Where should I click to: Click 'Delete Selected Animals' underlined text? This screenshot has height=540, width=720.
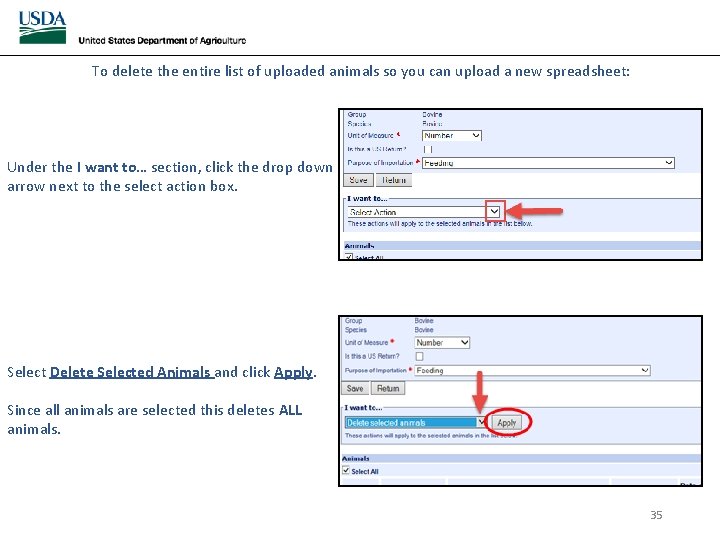click(130, 372)
